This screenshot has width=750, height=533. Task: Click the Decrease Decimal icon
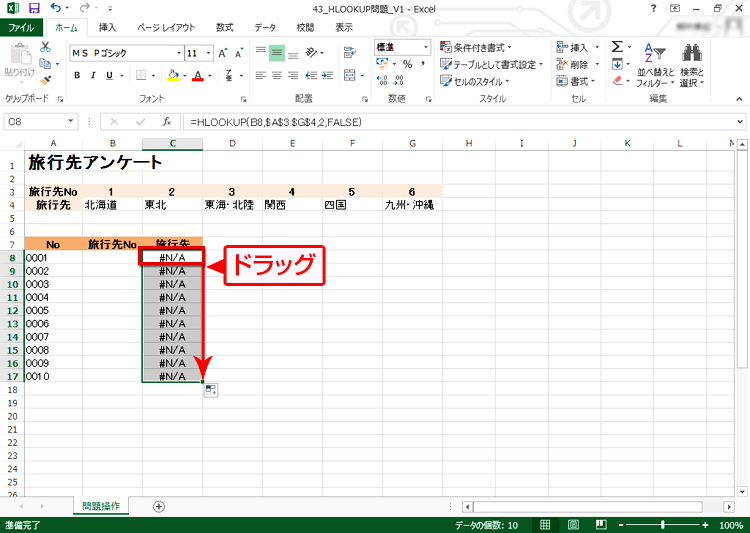398,80
